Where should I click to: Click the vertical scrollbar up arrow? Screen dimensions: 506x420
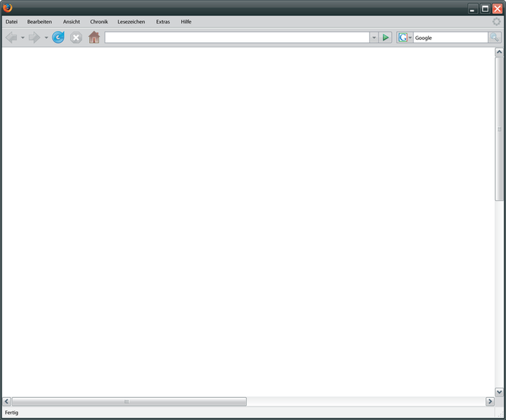(x=499, y=52)
